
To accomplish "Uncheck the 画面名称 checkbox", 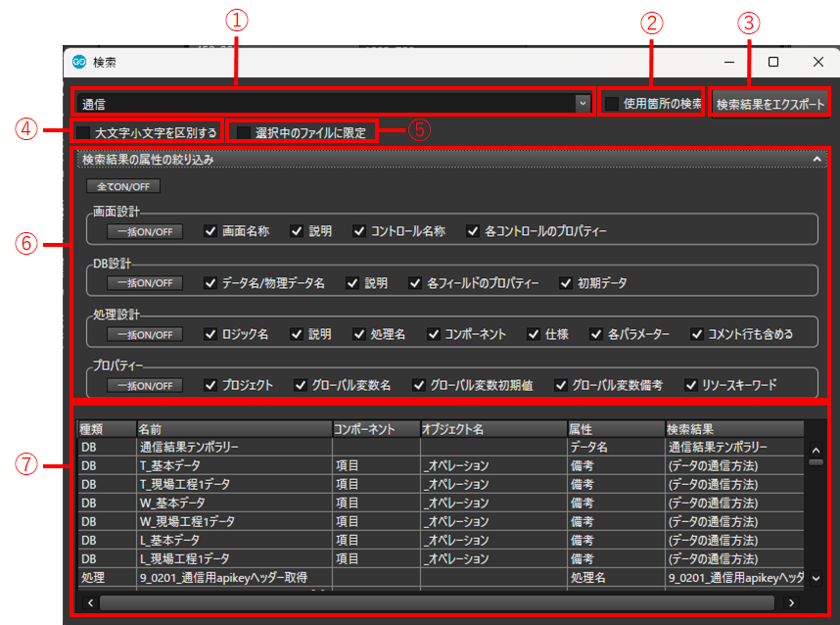I will [210, 232].
